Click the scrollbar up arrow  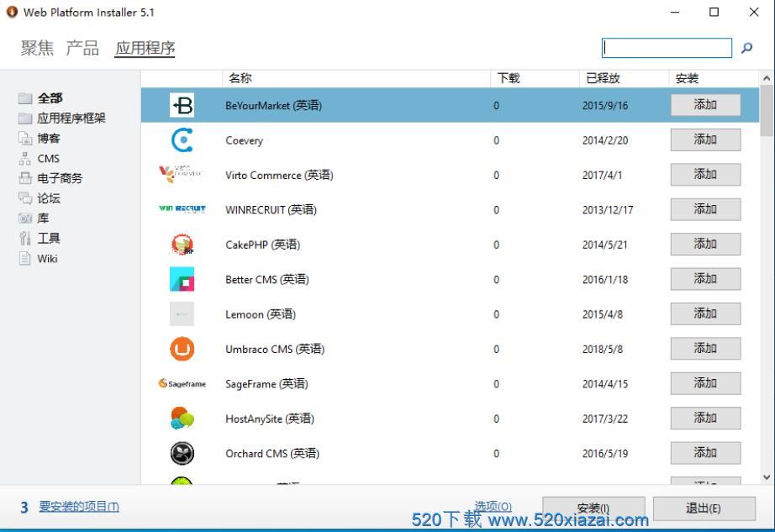tap(767, 78)
